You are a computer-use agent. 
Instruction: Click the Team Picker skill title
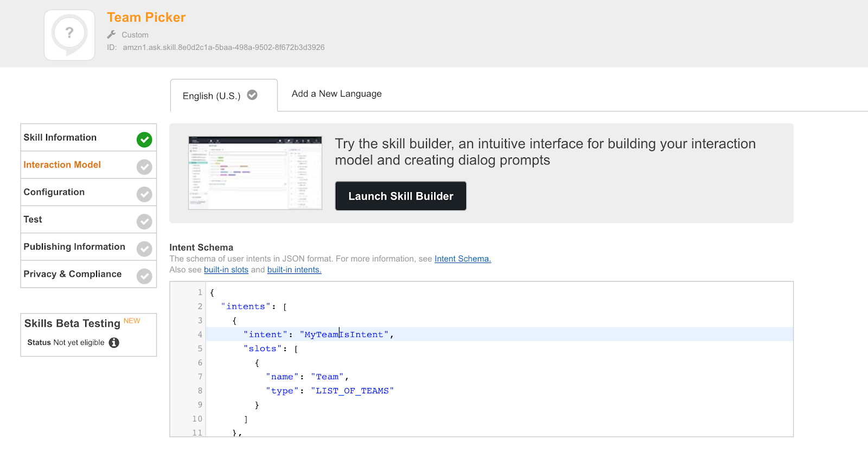[146, 17]
